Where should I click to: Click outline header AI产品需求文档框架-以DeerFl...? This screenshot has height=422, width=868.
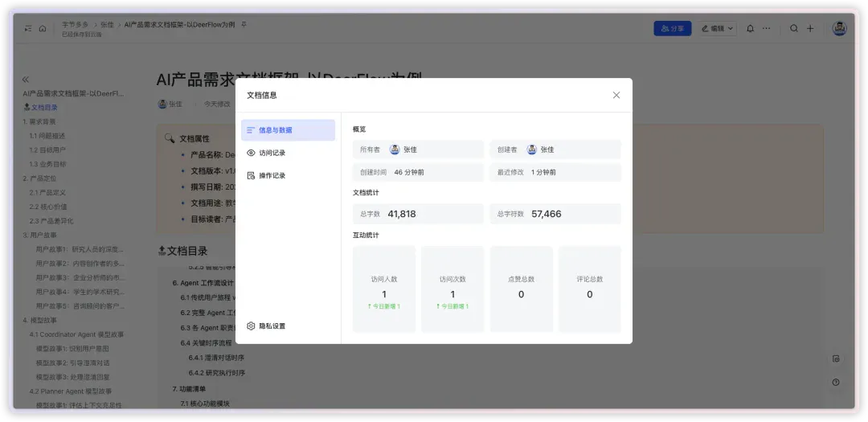point(74,93)
